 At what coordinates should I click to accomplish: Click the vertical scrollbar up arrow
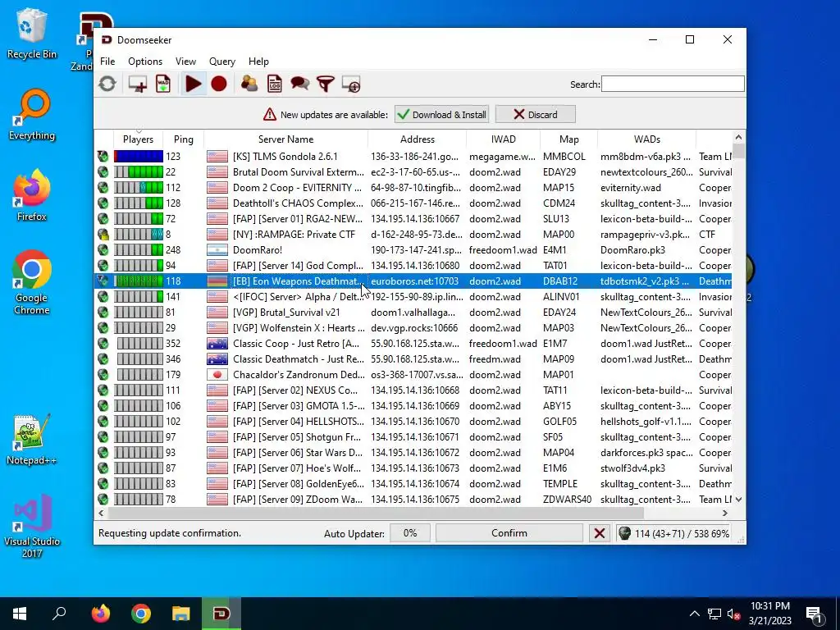739,137
